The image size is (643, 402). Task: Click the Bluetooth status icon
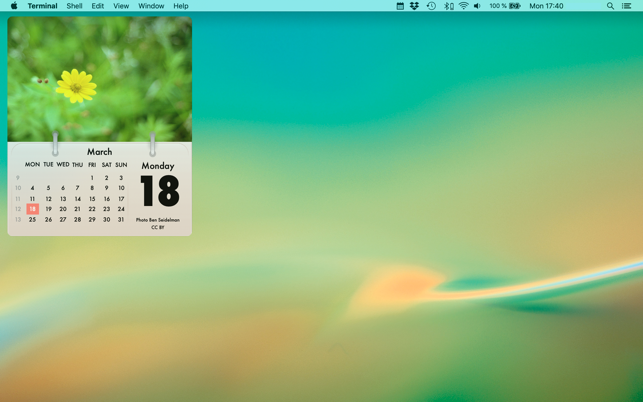pos(449,6)
